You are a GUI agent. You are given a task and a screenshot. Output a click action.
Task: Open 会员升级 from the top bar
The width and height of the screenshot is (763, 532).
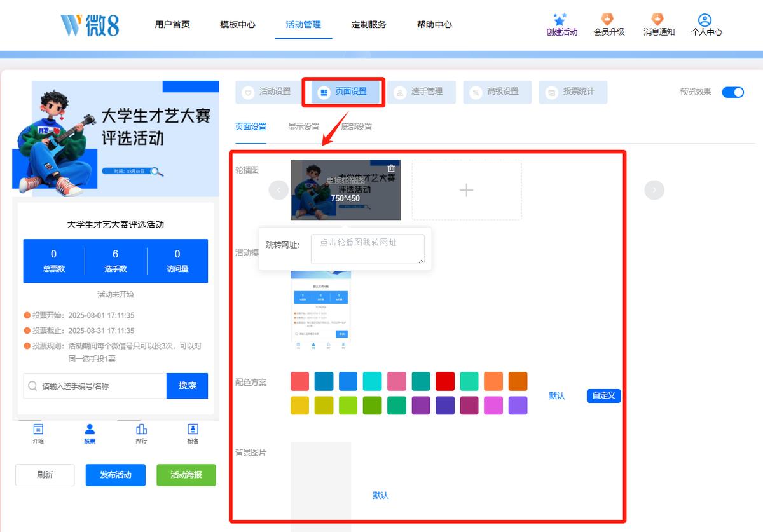pos(608,25)
